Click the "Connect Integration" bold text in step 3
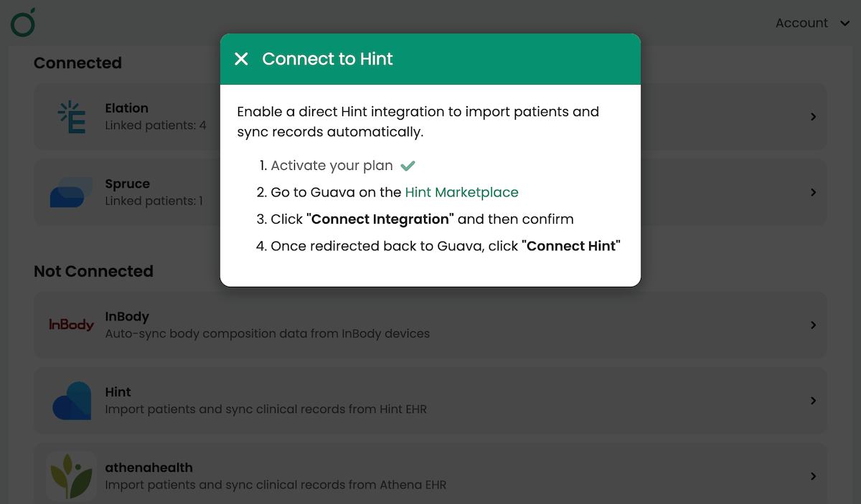Image resolution: width=861 pixels, height=504 pixels. [x=380, y=219]
